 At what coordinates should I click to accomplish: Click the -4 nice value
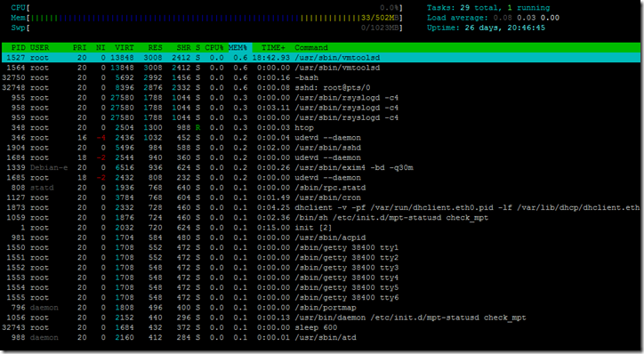point(101,138)
